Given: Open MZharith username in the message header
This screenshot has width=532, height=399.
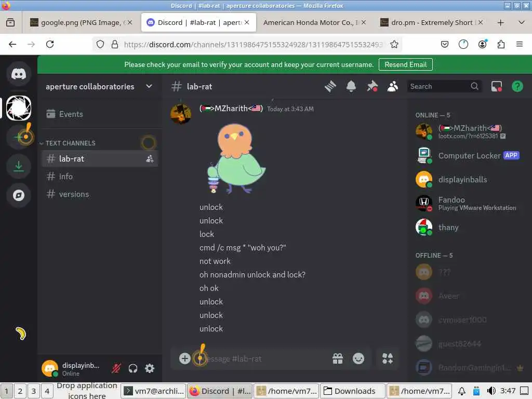Looking at the screenshot, I should click(231, 109).
